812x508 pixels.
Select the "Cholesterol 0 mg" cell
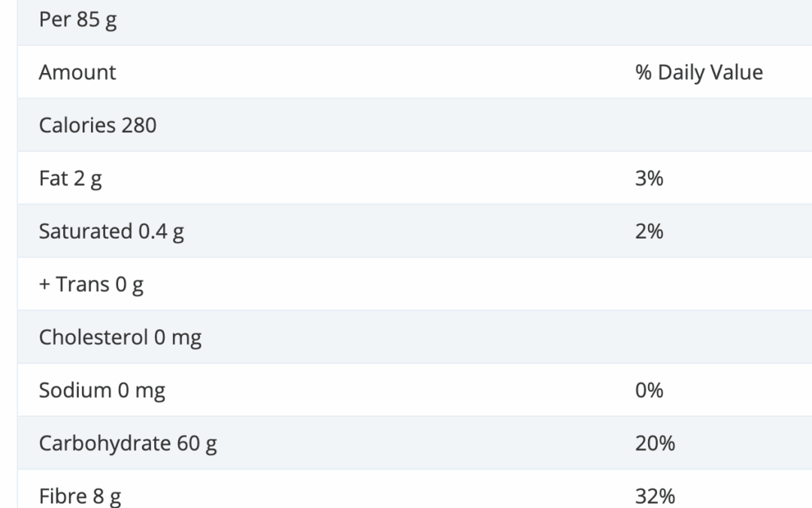(120, 337)
